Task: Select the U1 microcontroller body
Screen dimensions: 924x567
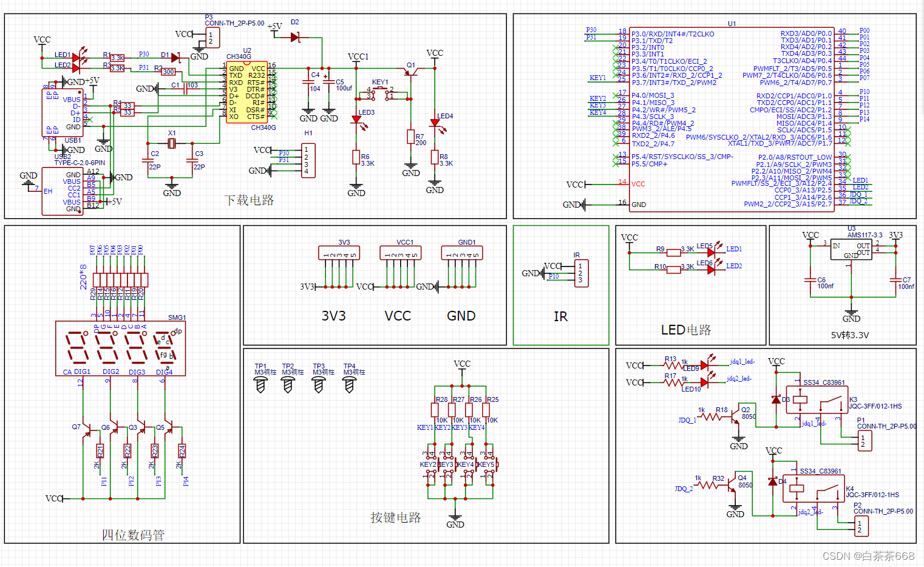Action: tap(732, 120)
